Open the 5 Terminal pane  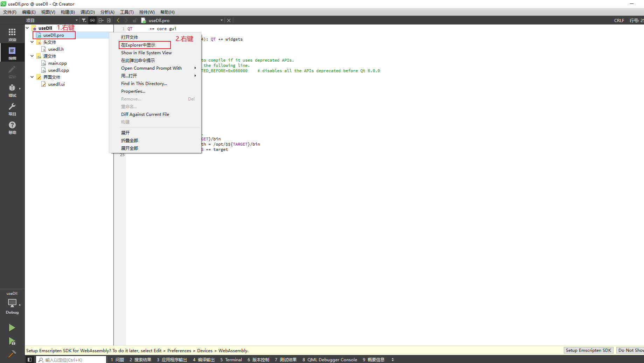click(x=231, y=359)
